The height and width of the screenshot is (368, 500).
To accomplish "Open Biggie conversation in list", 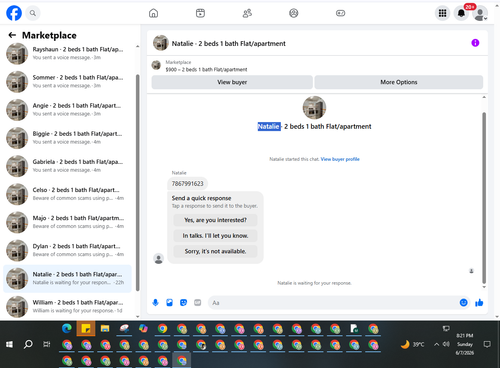I will point(67,138).
